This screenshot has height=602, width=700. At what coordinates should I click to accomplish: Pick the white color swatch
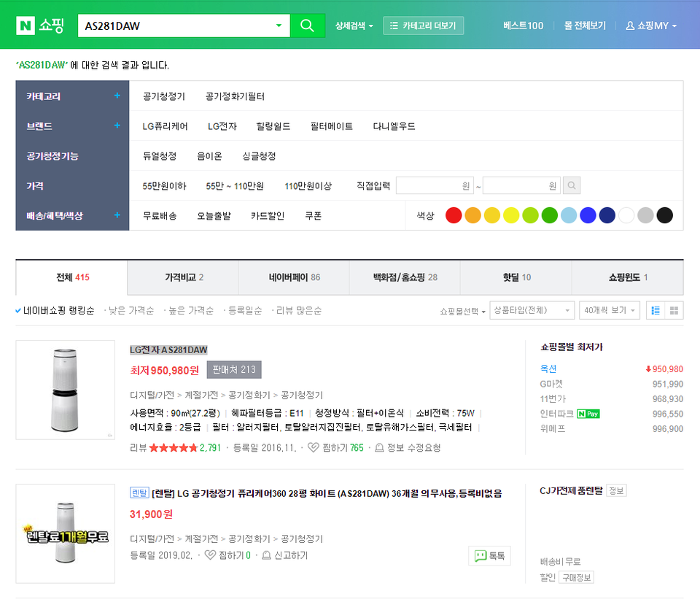click(x=626, y=215)
